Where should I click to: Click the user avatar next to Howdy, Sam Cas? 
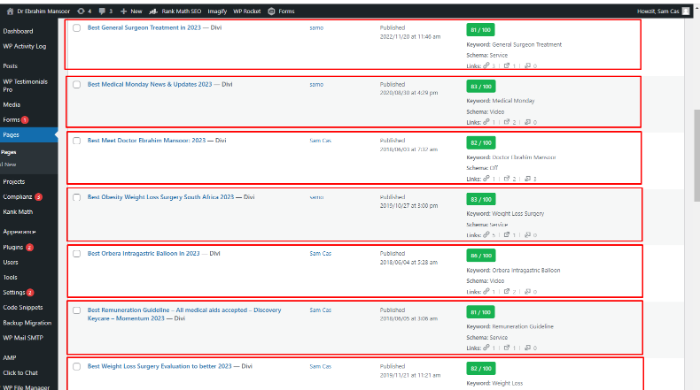coord(686,11)
